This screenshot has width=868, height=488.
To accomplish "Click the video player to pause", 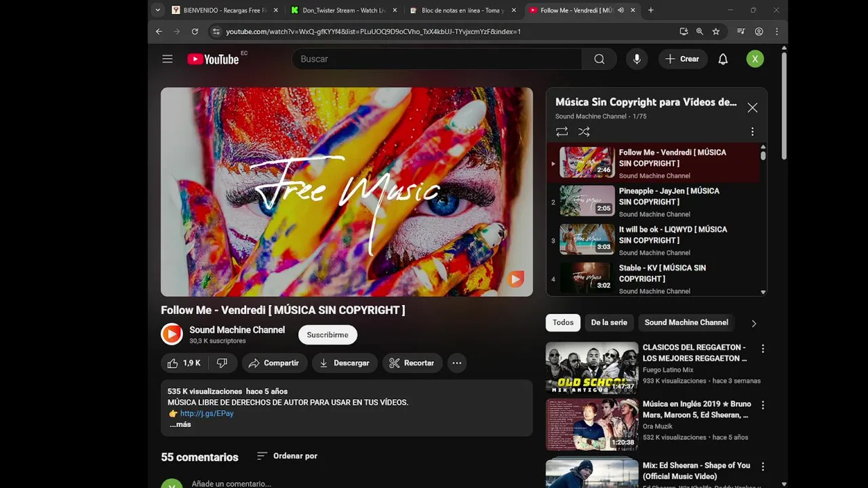I will (x=347, y=192).
